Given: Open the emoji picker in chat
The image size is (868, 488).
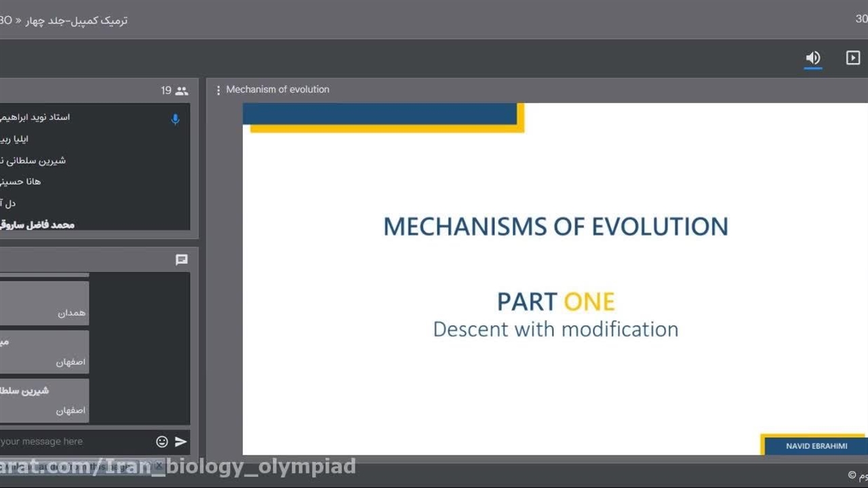Looking at the screenshot, I should point(161,442).
